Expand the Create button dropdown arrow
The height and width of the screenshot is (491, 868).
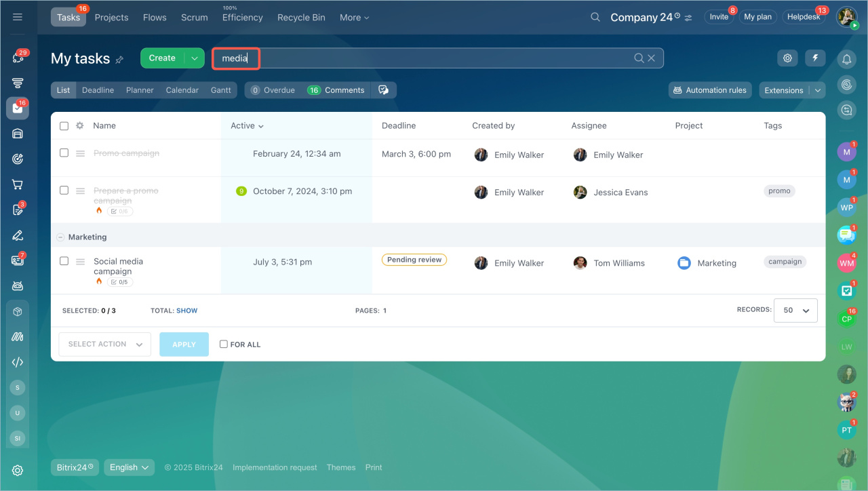point(194,58)
